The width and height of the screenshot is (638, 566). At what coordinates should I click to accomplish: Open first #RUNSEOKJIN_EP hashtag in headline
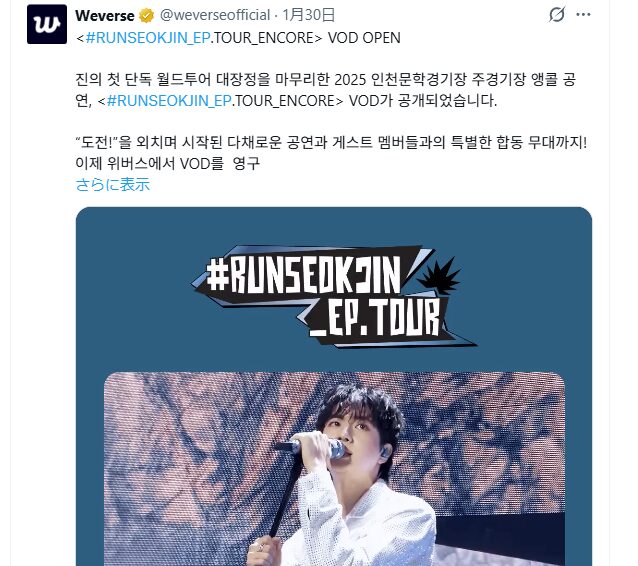click(148, 37)
